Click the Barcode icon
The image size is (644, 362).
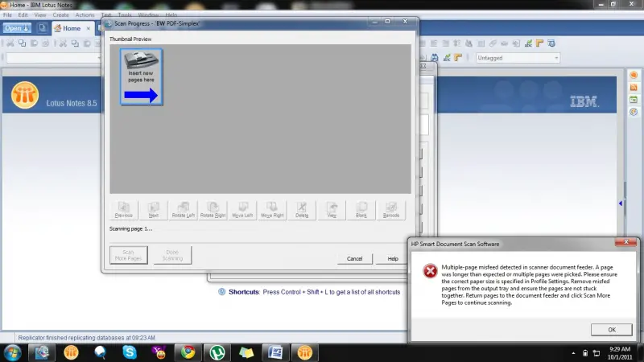click(391, 210)
